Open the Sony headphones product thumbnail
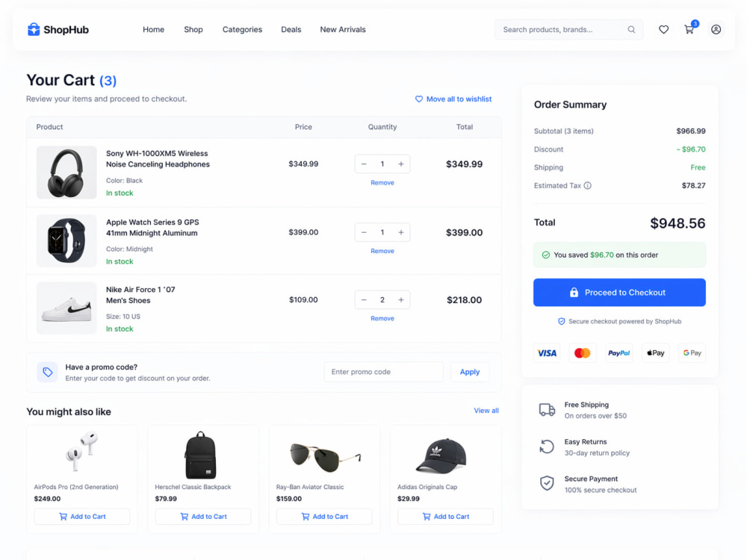Screen dimensions: 747x560 66,172
